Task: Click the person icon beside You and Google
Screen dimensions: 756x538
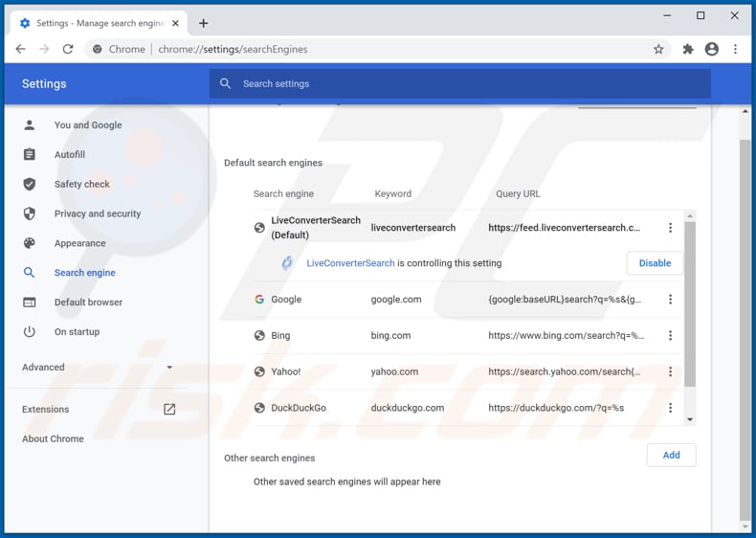Action: (30, 125)
